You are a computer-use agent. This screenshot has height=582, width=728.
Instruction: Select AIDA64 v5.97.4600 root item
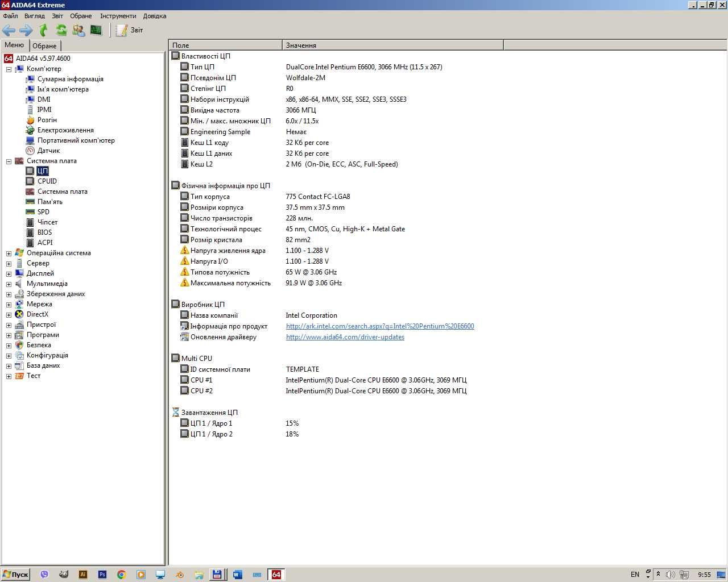(43, 59)
